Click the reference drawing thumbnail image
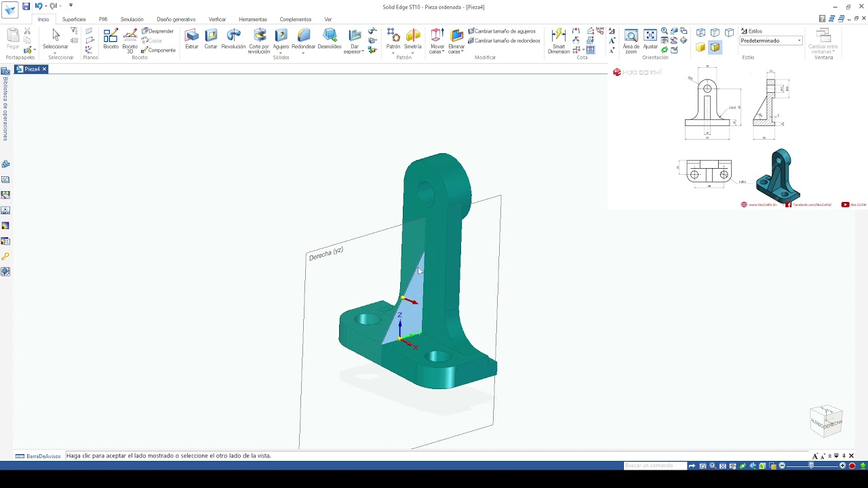 point(738,137)
